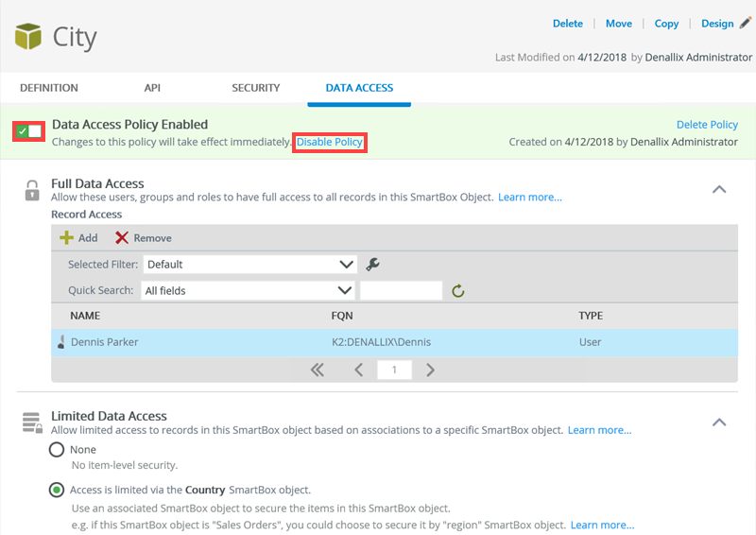The image size is (756, 535).
Task: Click the Design pencil icon
Action: coord(746,23)
